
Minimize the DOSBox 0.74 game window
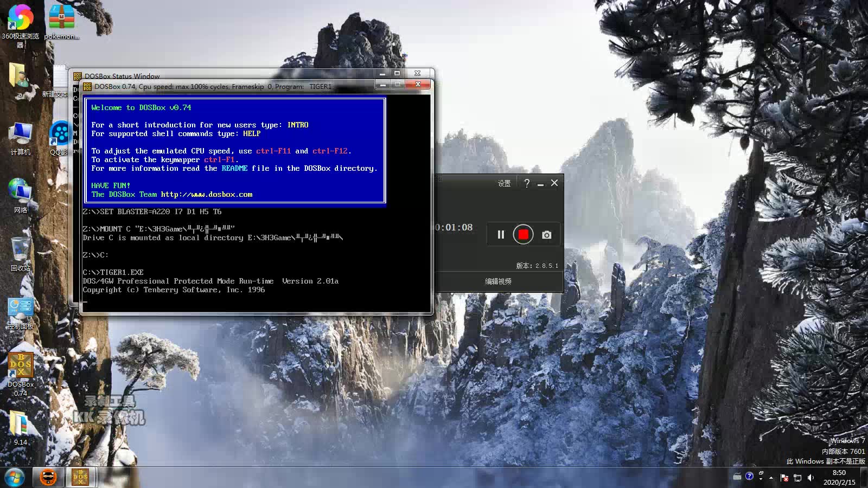coord(383,85)
